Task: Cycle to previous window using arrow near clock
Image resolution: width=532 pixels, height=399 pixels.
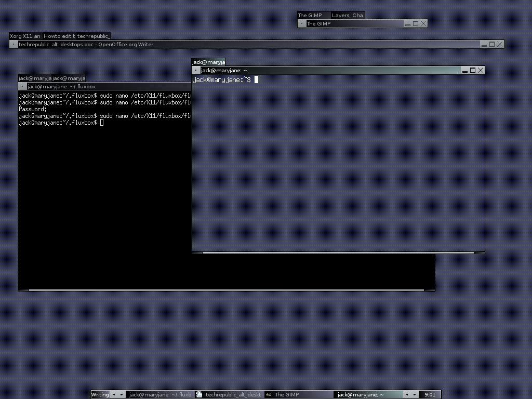Action: click(407, 395)
